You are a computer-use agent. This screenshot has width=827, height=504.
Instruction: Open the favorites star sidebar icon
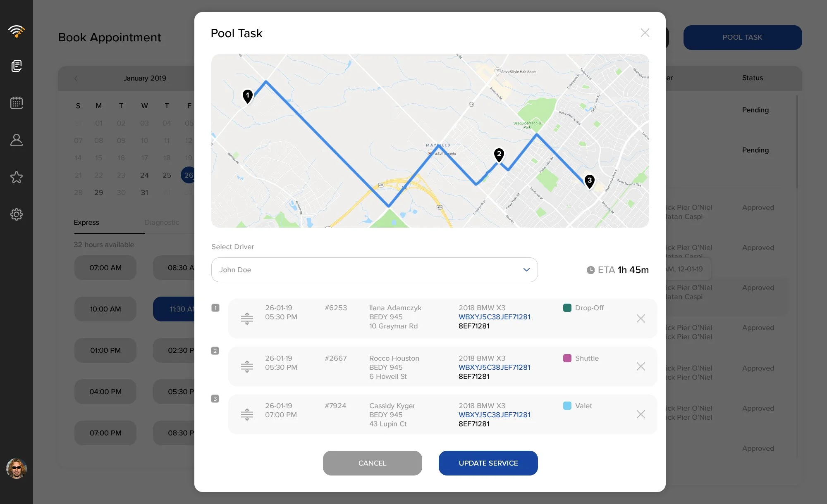(17, 177)
